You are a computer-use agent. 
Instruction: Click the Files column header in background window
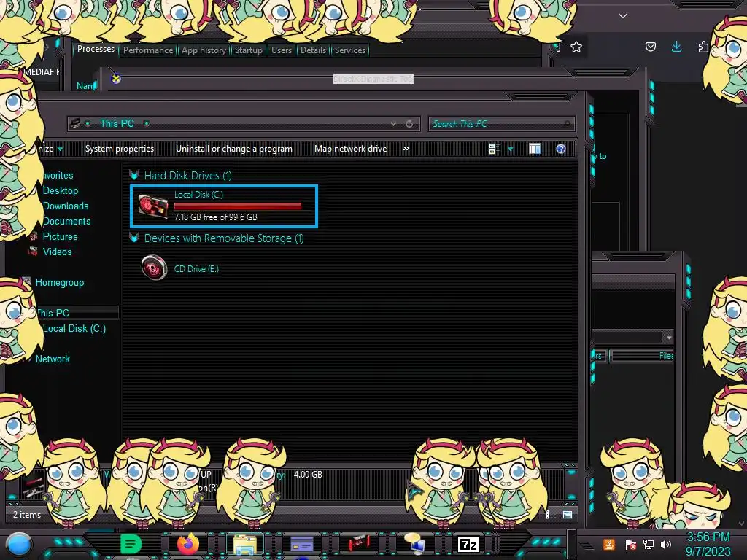(x=643, y=356)
